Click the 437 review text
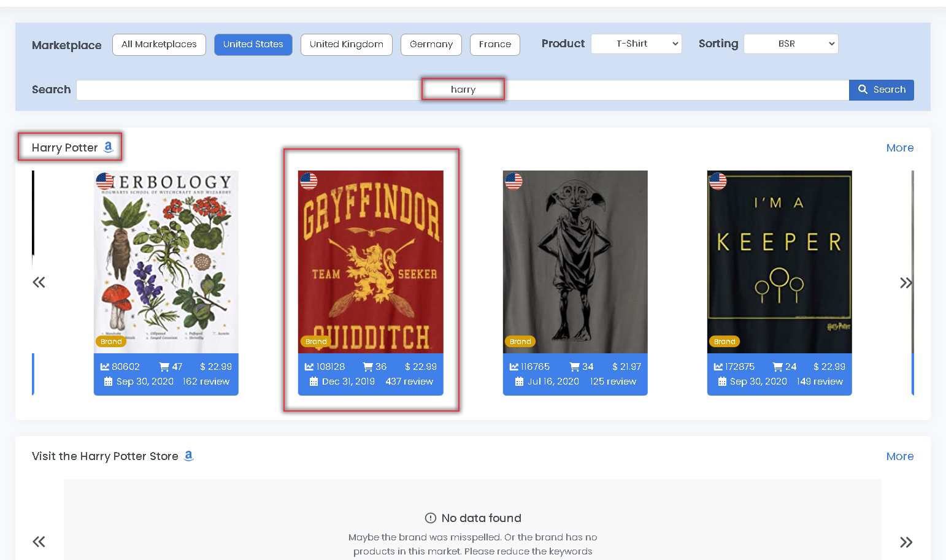 point(409,382)
